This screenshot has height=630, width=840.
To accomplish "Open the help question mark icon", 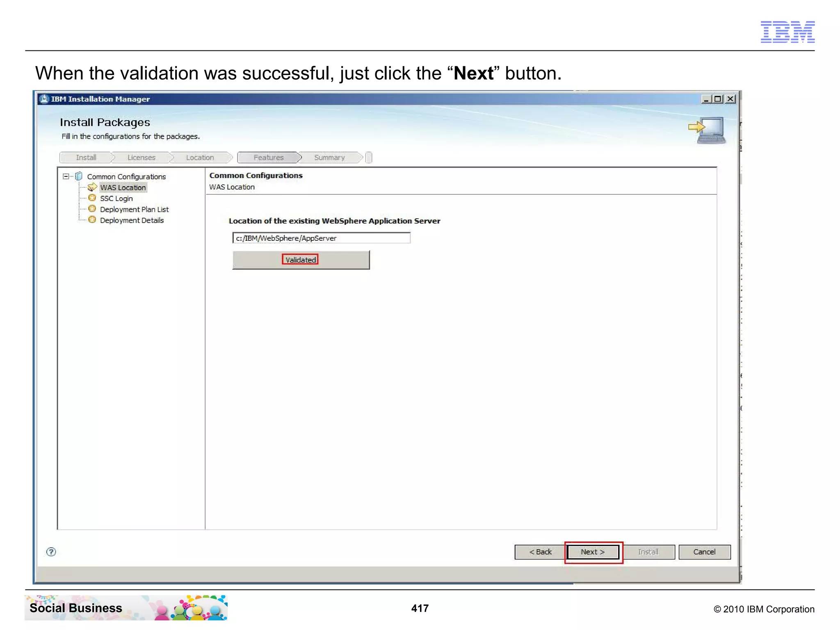I will pos(51,552).
